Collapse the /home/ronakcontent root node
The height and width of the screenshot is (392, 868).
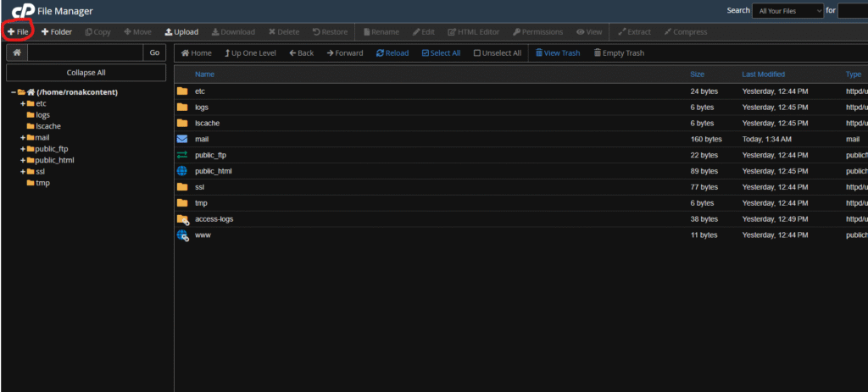(14, 92)
